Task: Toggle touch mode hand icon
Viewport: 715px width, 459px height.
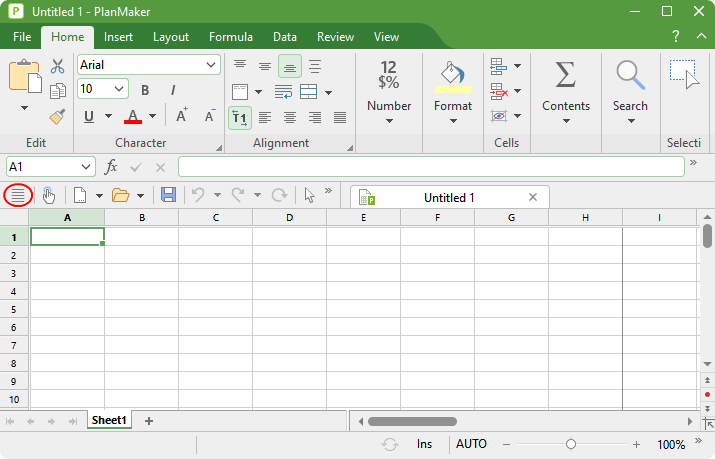Action: 48,195
